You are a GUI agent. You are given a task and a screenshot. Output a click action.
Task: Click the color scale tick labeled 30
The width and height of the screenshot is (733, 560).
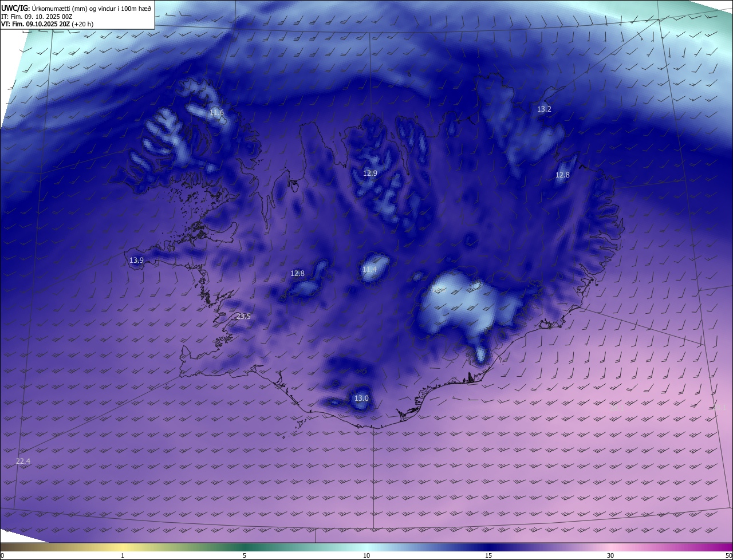pyautogui.click(x=610, y=556)
